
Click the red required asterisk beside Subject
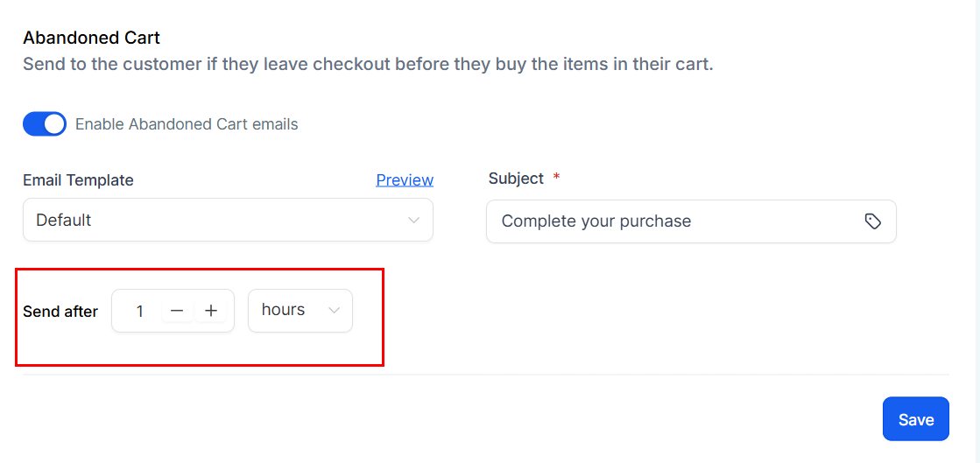[x=556, y=178]
